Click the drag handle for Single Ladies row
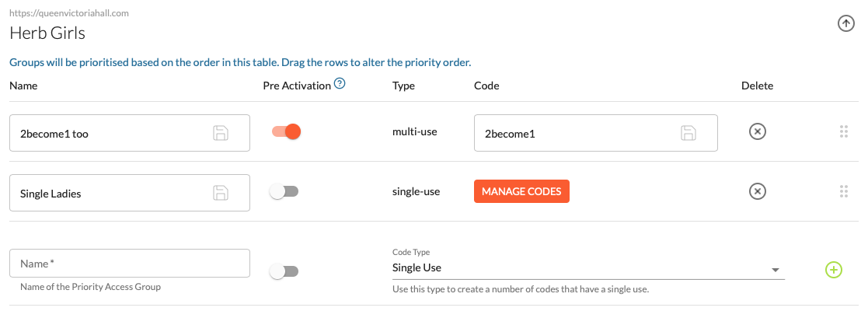 (x=844, y=191)
